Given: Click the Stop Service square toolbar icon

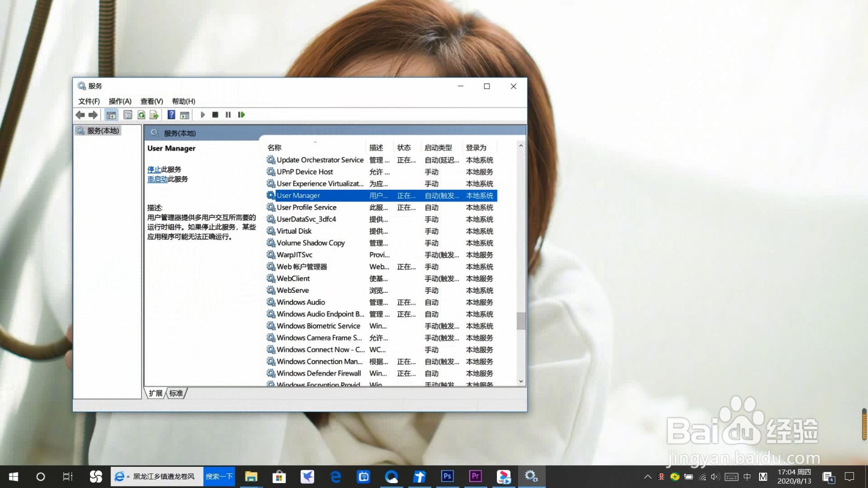Looking at the screenshot, I should (215, 114).
